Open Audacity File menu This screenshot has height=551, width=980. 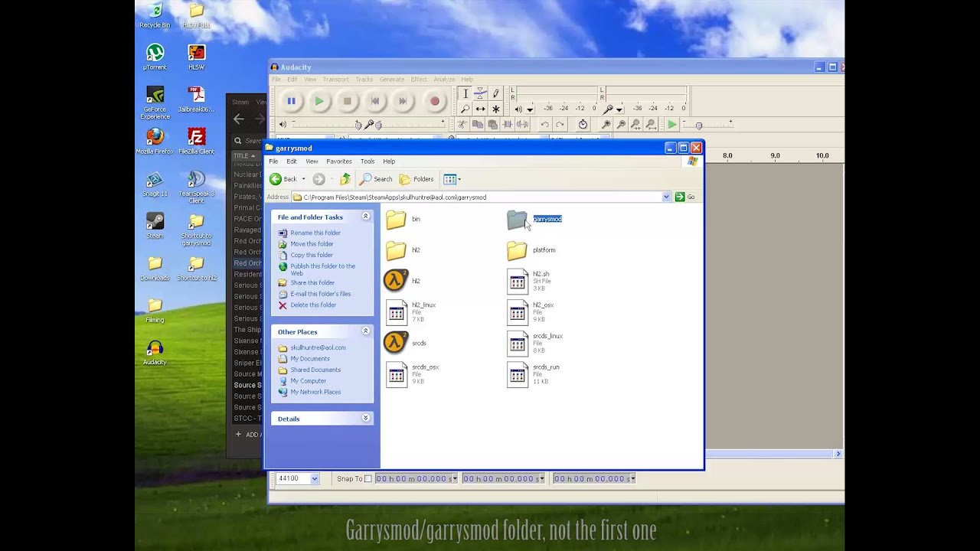[x=276, y=80]
